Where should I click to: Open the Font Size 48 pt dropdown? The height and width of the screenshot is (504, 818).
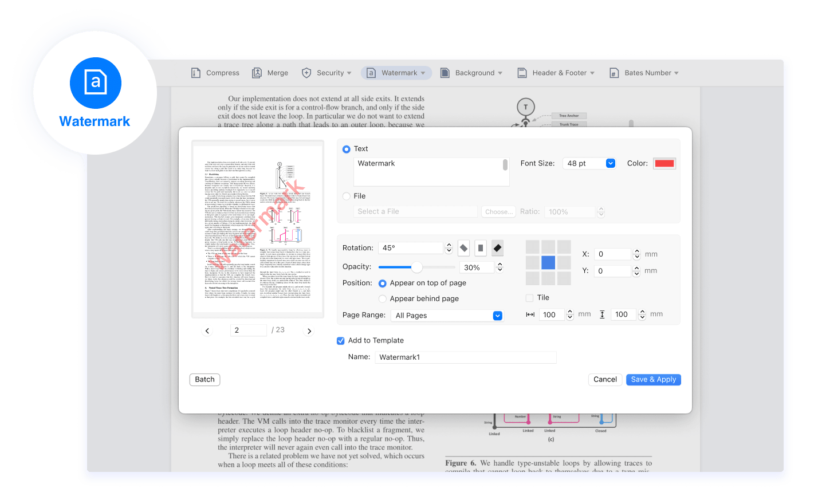(x=610, y=164)
